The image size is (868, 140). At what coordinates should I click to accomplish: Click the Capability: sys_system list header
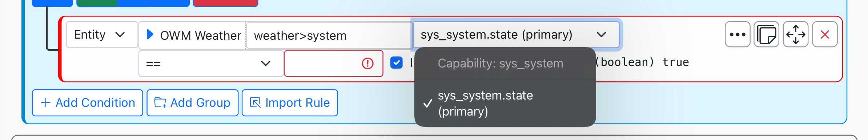point(500,63)
